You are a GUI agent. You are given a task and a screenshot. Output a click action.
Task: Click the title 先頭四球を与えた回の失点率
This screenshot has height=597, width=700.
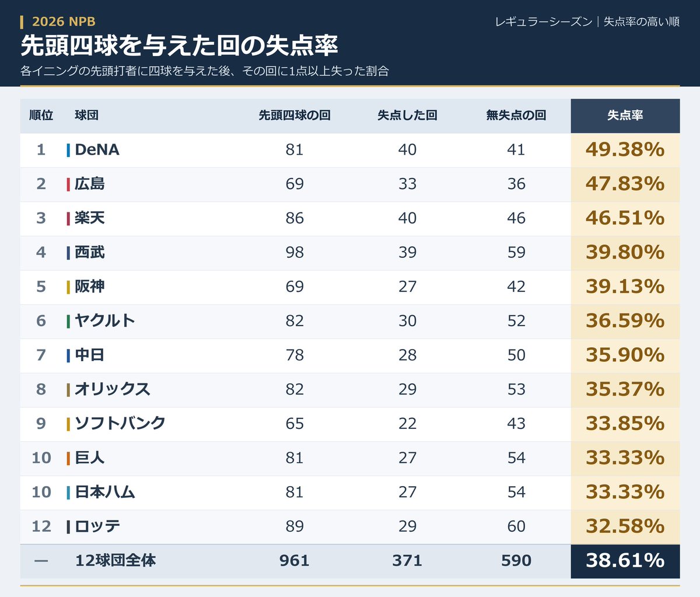pos(179,46)
